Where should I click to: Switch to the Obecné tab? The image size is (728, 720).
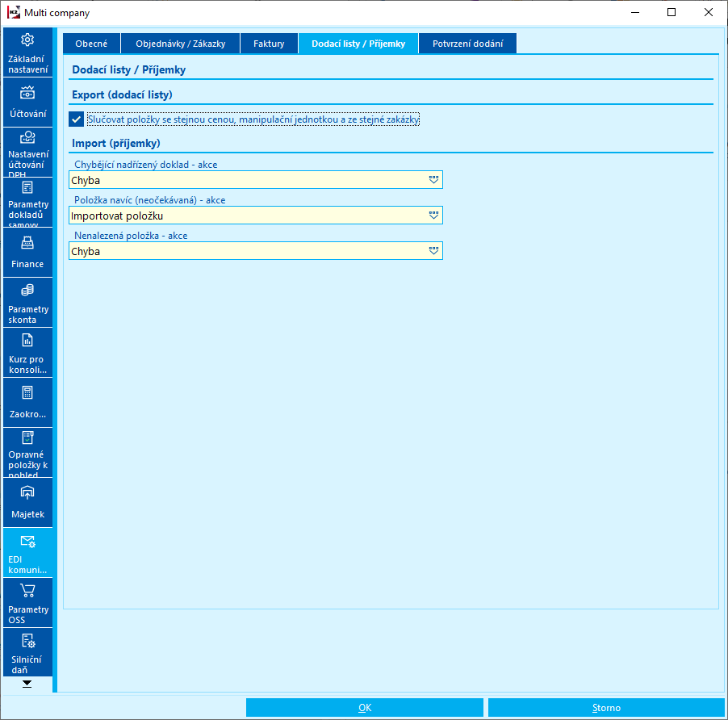pyautogui.click(x=91, y=44)
